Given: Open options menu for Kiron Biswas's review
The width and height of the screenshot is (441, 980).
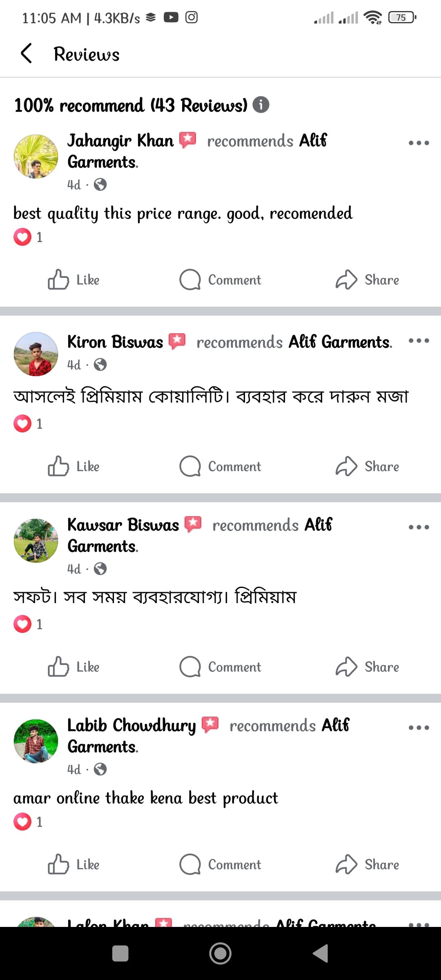Looking at the screenshot, I should click(x=419, y=341).
